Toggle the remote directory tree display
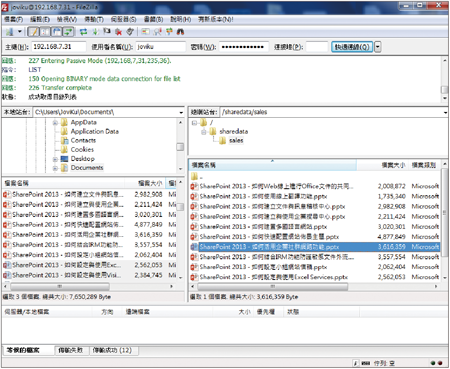Screen dimensions: 450x369 click(x=57, y=32)
